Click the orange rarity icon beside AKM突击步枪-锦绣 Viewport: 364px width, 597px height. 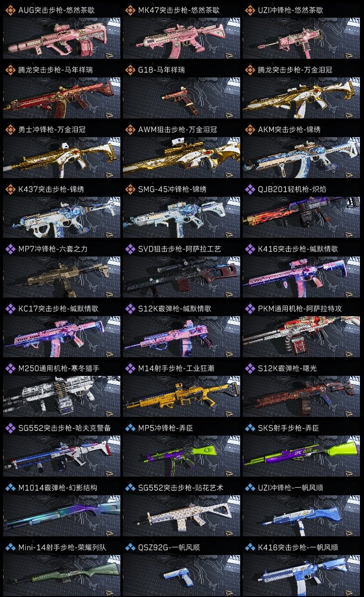(x=250, y=130)
